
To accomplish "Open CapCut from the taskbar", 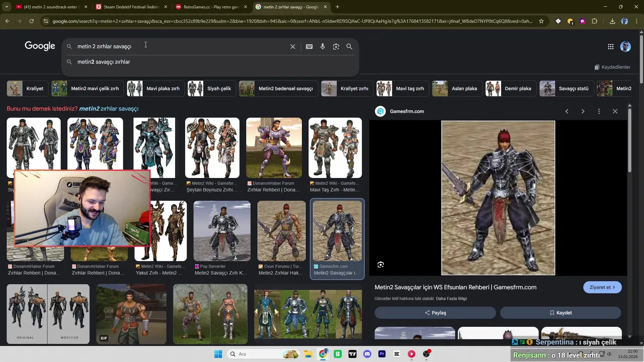I will click(x=397, y=354).
